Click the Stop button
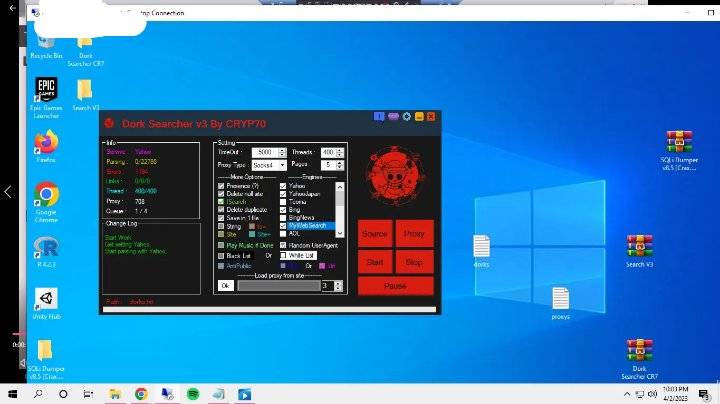This screenshot has width=720, height=404. click(x=414, y=262)
